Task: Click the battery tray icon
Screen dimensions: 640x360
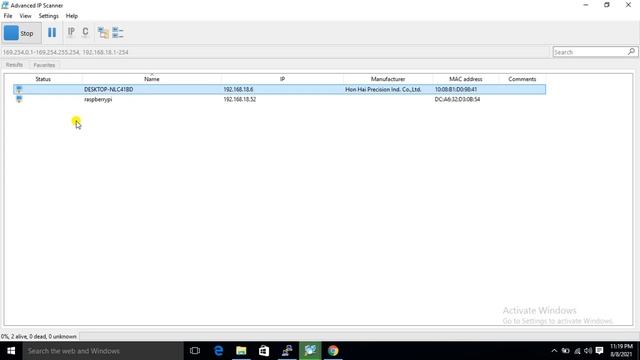Action: (x=565, y=351)
